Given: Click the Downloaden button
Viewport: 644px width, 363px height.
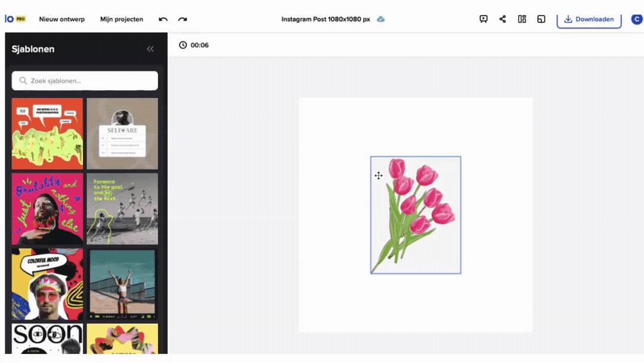Looking at the screenshot, I should [589, 20].
